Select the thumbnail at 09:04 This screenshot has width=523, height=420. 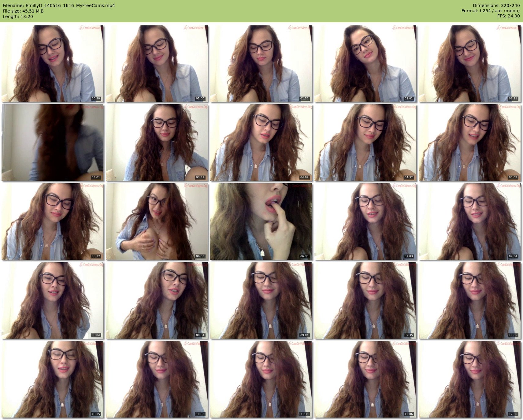(x=261, y=300)
